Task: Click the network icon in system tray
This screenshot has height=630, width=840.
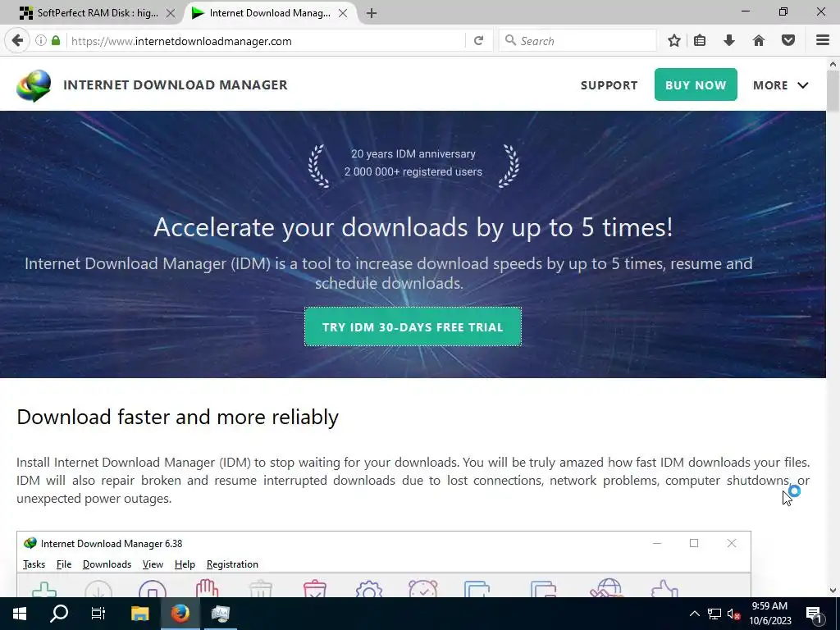Action: [714, 614]
